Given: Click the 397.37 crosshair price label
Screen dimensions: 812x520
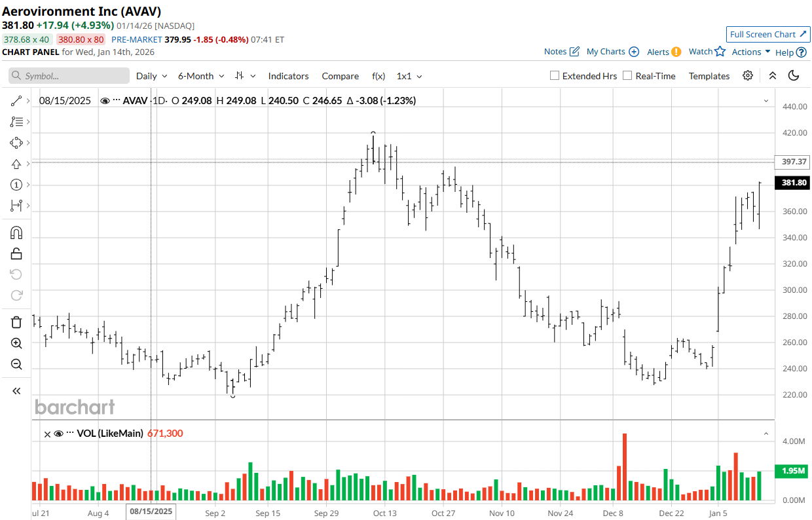Looking at the screenshot, I should click(x=793, y=162).
